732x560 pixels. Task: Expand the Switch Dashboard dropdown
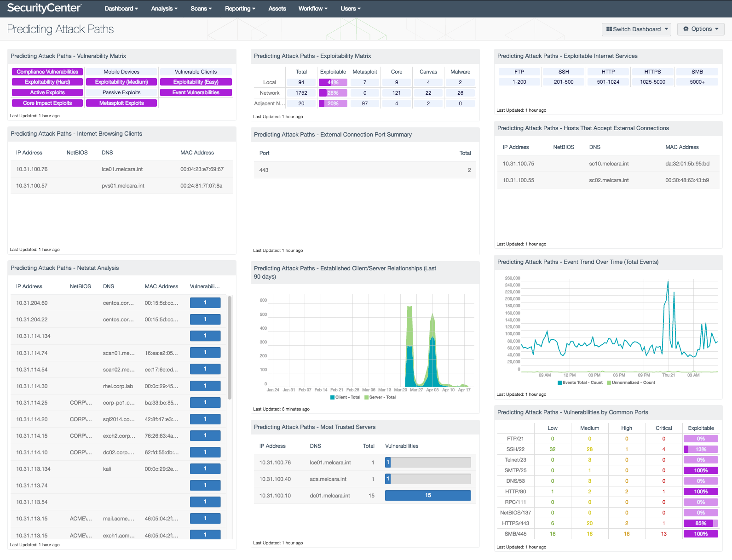(636, 29)
